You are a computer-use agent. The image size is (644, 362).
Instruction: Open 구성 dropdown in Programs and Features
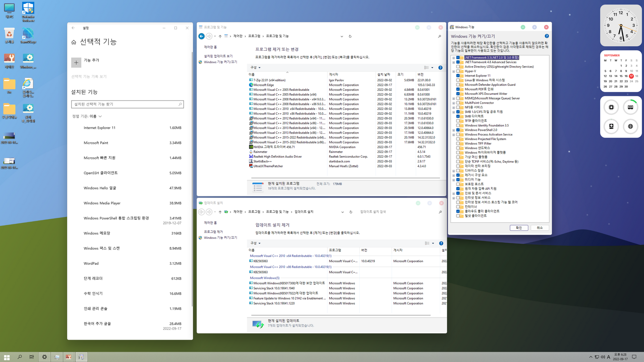pyautogui.click(x=256, y=68)
